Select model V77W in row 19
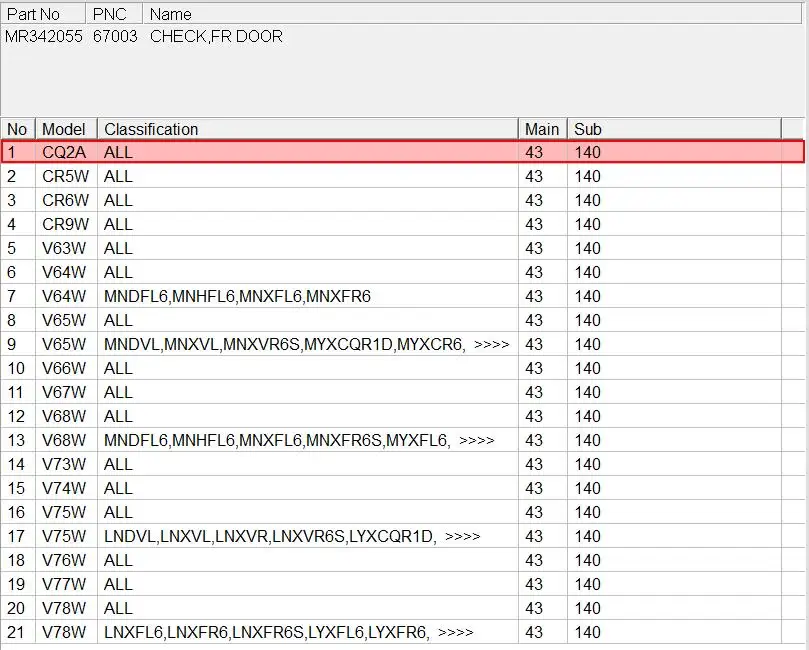Screen dimensions: 809x650 (x=64, y=584)
